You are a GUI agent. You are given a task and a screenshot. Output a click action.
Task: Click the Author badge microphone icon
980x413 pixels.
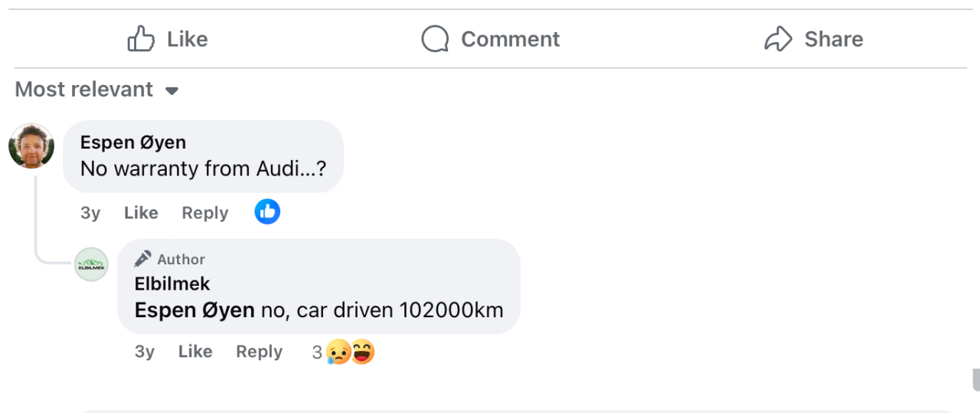pyautogui.click(x=142, y=259)
